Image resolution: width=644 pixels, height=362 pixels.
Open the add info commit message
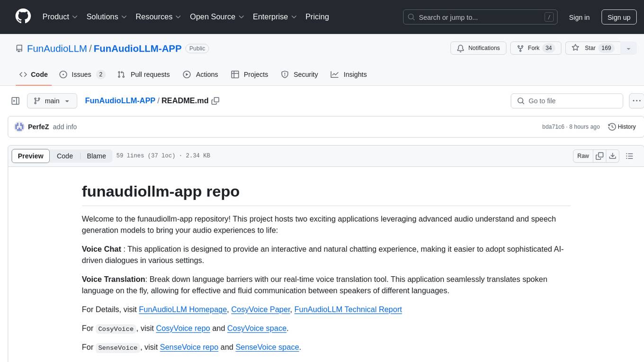click(65, 127)
